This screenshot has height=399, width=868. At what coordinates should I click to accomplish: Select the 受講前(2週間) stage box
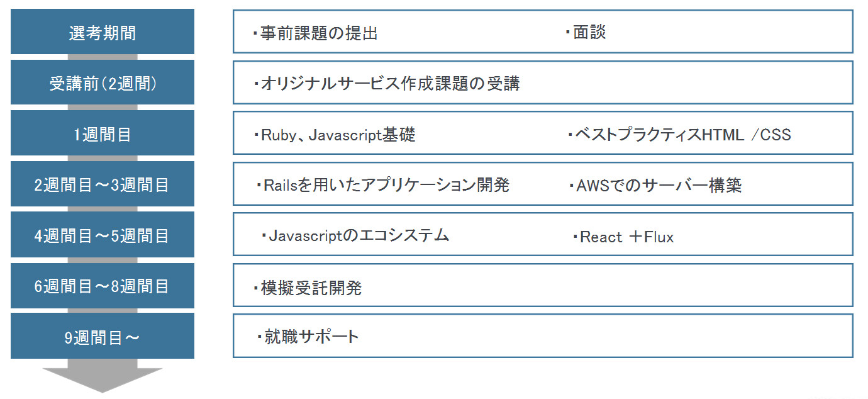click(103, 82)
